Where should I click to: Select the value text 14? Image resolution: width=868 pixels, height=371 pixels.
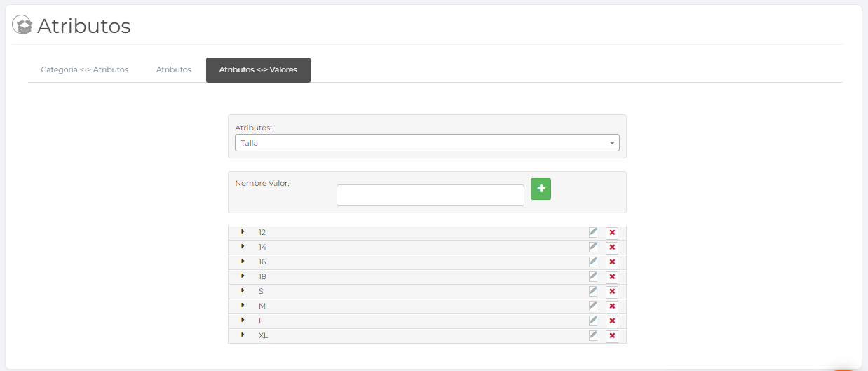click(x=262, y=247)
